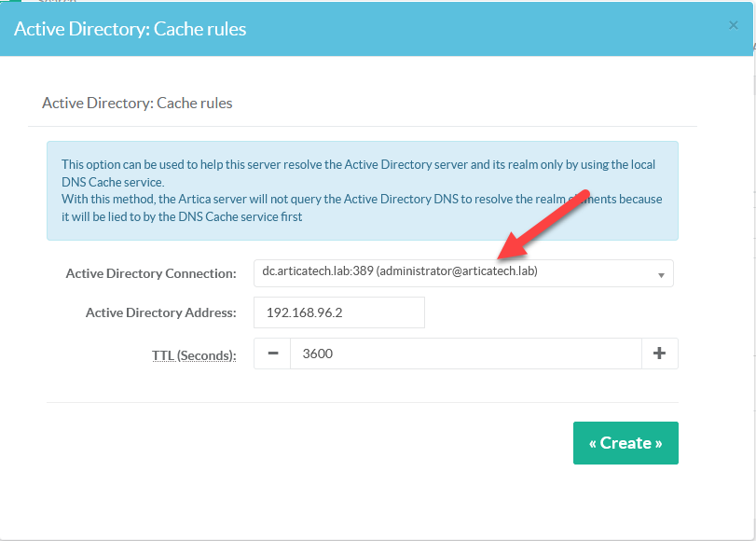Click the Cache rules section heading
The height and width of the screenshot is (541, 756).
point(137,103)
